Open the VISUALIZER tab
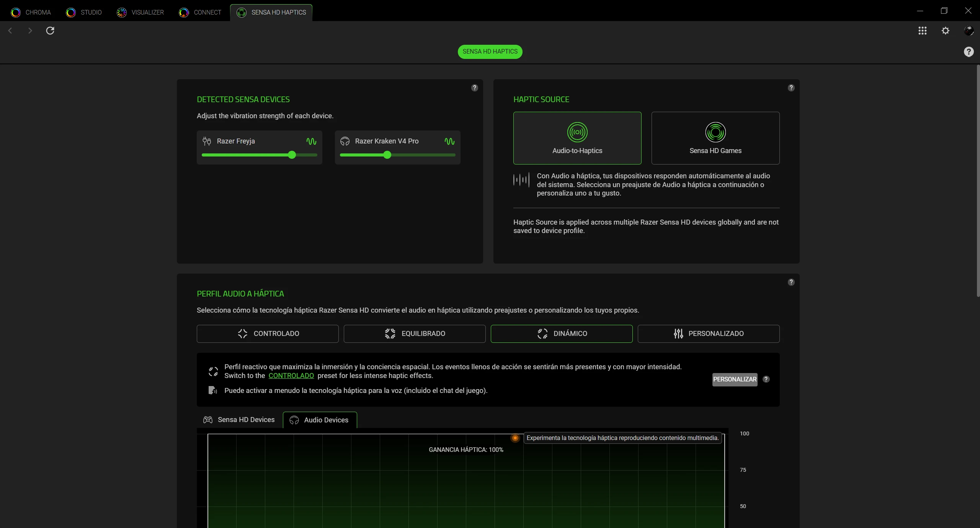 [140, 12]
